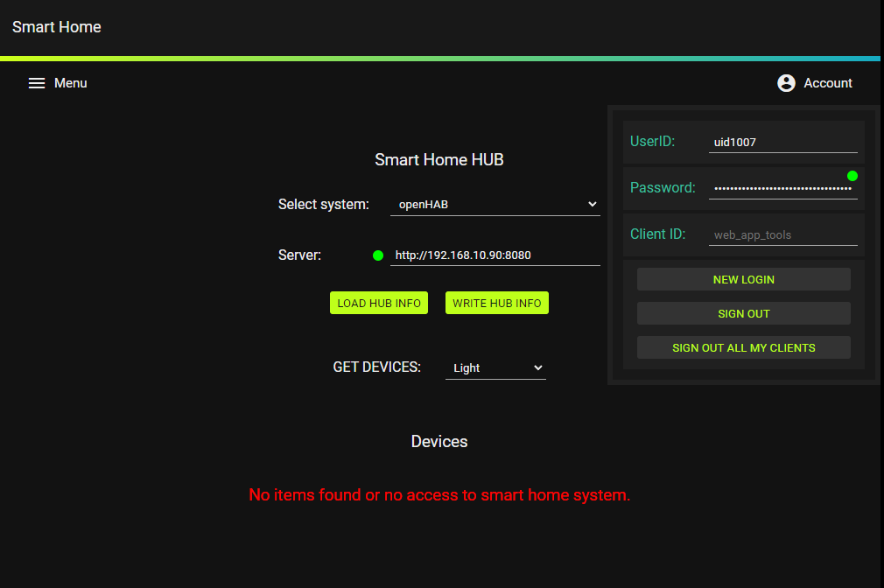
Task: Open the 'Select system' dropdown showing openHAB
Action: click(495, 204)
